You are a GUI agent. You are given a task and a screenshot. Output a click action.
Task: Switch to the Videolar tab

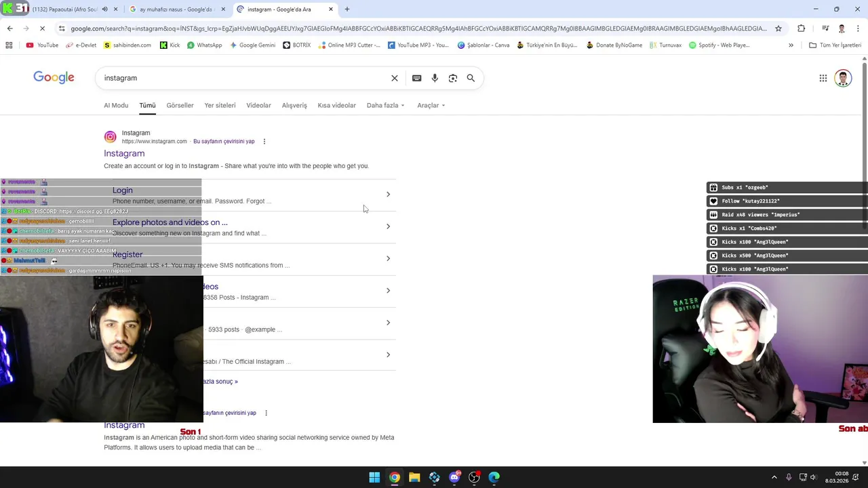(x=258, y=106)
